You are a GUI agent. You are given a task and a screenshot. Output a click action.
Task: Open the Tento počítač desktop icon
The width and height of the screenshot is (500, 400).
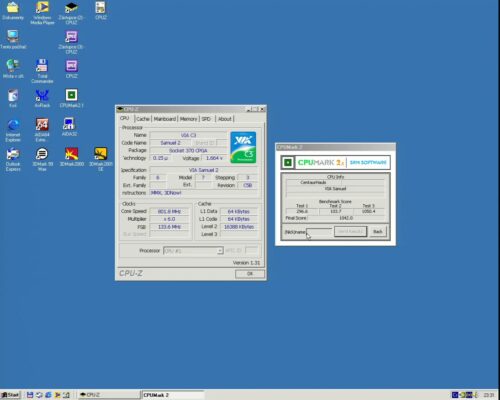(x=13, y=39)
